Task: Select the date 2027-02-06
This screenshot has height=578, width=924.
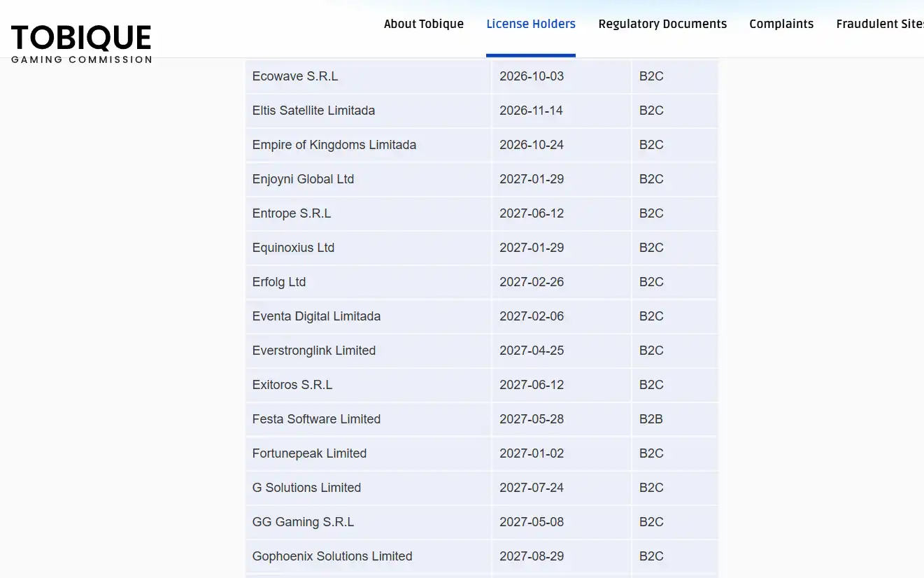Action: [532, 316]
